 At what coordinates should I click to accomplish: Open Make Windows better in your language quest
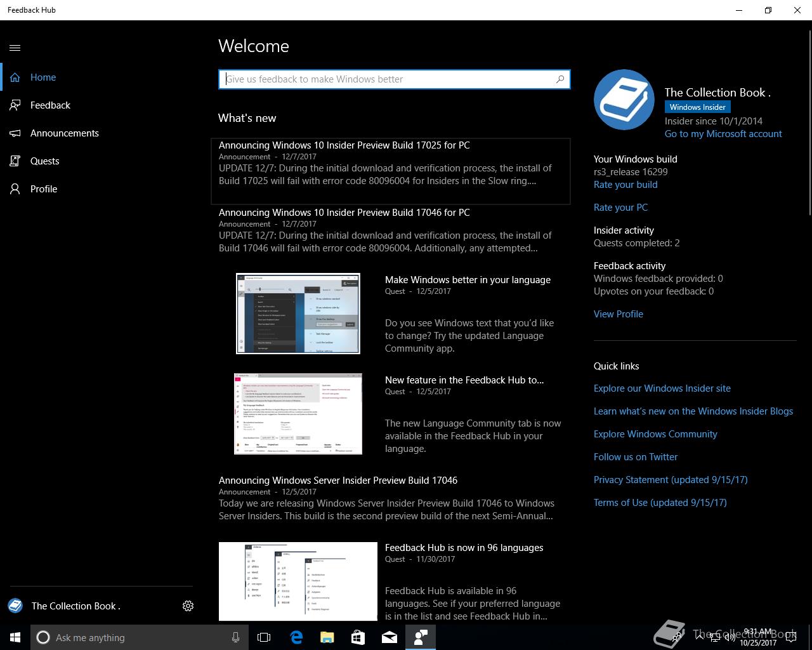pyautogui.click(x=468, y=280)
